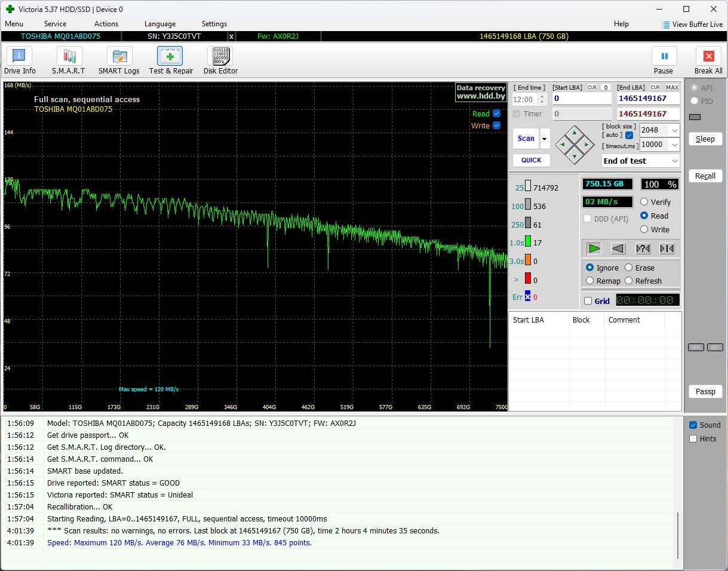Pause the running scan
Image resolution: width=728 pixels, height=571 pixels.
point(664,61)
